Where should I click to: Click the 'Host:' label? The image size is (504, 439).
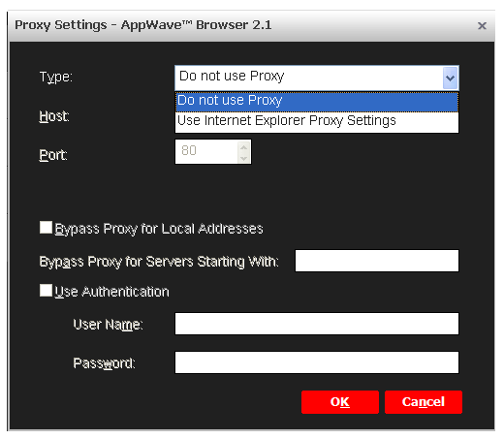(54, 116)
